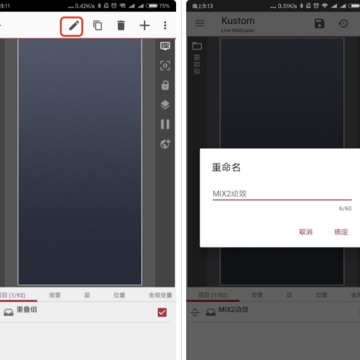Switch to 位置 tab above 重叠组 row
This screenshot has width=360, height=360.
[x=119, y=295]
